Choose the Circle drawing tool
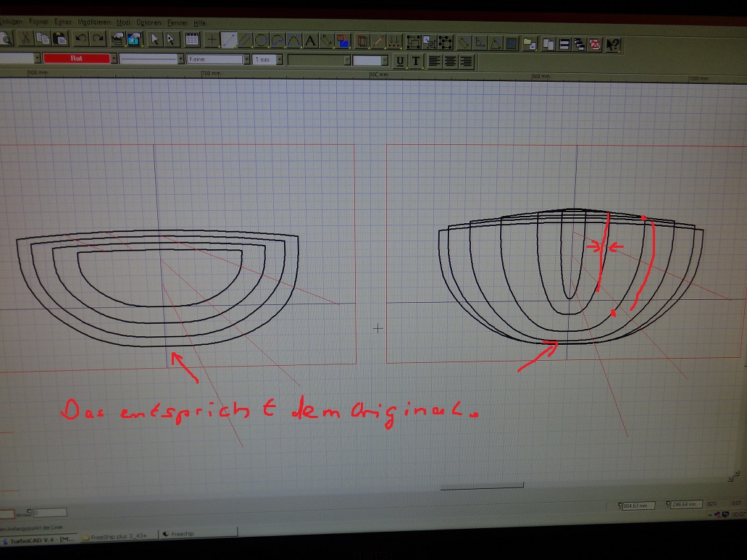This screenshot has height=560, width=747. point(262,41)
